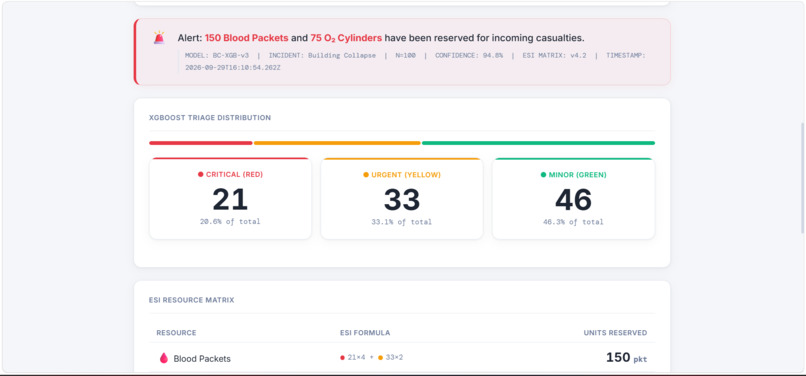Click the UNITS RESERVED column header

point(615,333)
